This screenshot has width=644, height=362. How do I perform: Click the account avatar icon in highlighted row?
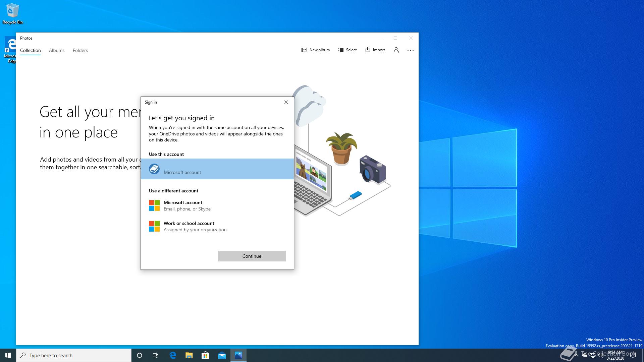pos(154,169)
